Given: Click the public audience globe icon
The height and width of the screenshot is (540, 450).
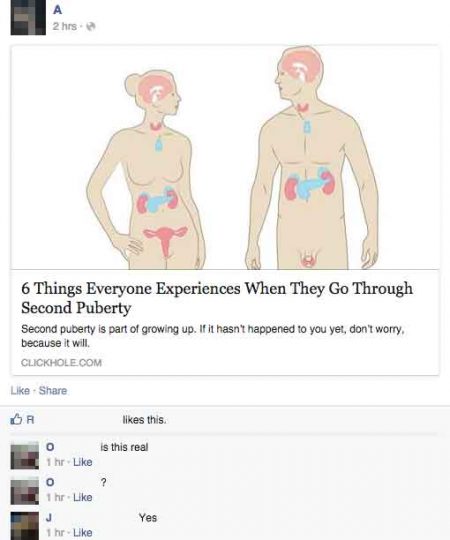Looking at the screenshot, I should pos(91,27).
